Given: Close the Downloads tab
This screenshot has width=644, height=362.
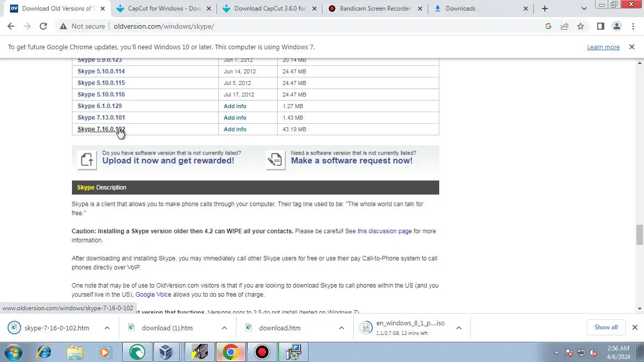Looking at the screenshot, I should [x=526, y=9].
